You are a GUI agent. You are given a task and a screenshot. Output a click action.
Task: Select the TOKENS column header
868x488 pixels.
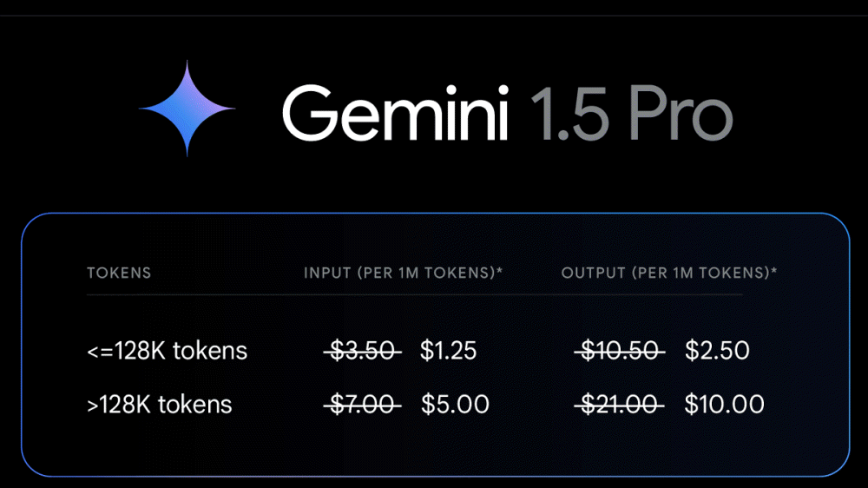point(119,274)
